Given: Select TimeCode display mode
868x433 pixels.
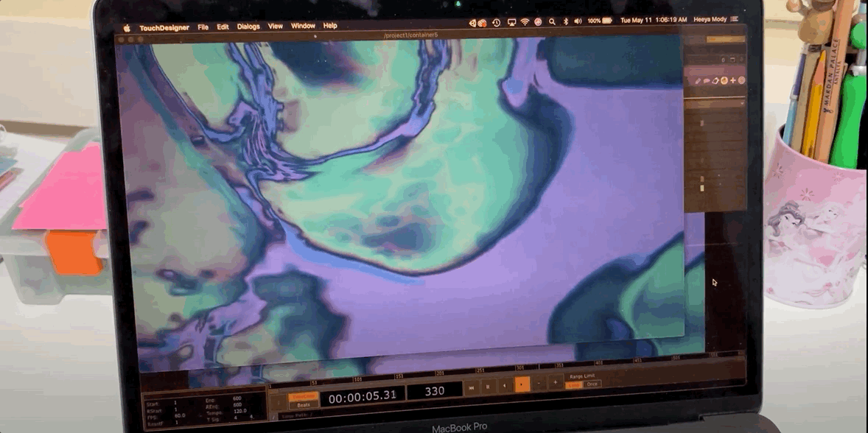Looking at the screenshot, I should click(x=302, y=396).
